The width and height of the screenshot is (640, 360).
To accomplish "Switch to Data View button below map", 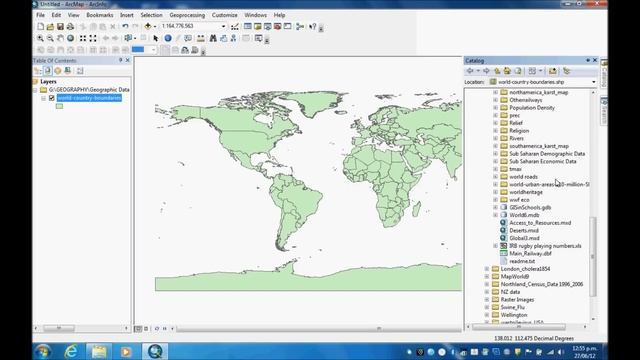I will (138, 329).
